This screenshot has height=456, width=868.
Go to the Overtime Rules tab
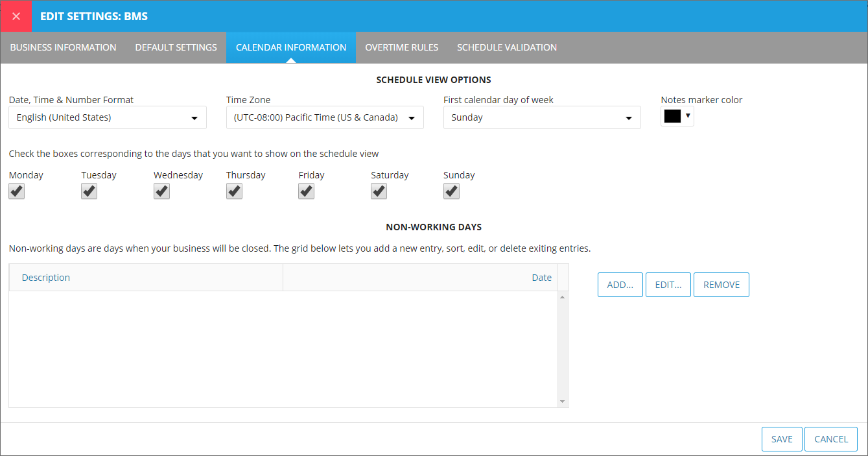click(x=401, y=47)
